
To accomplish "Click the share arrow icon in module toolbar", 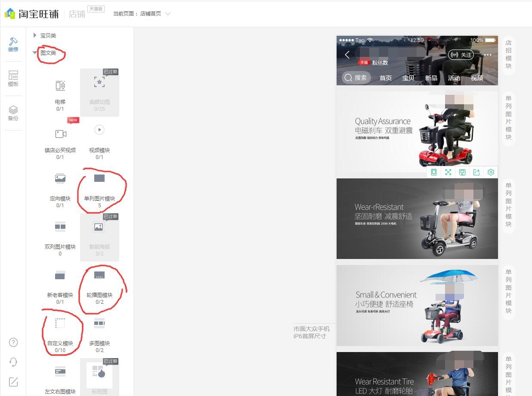I will [476, 172].
